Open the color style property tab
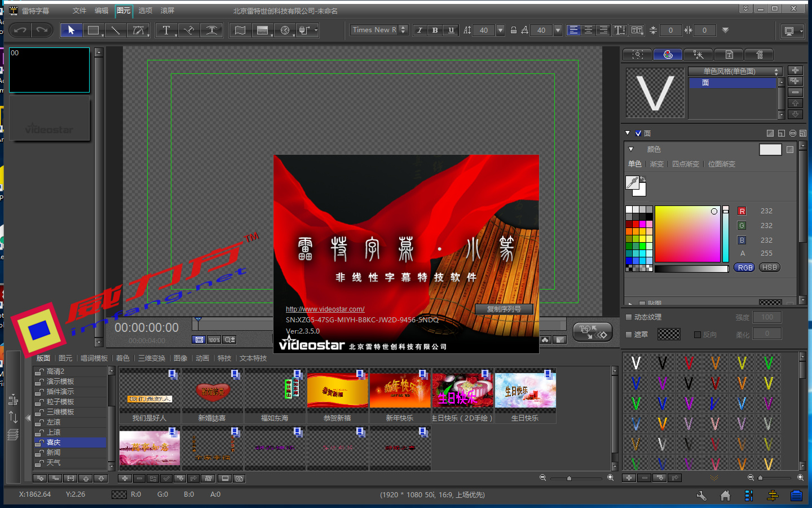812x508 pixels. point(668,54)
